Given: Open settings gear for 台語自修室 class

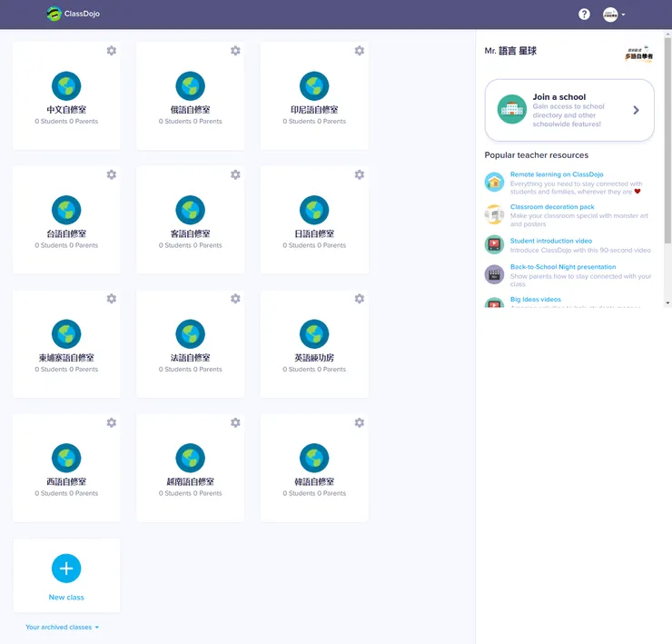Looking at the screenshot, I should click(112, 174).
